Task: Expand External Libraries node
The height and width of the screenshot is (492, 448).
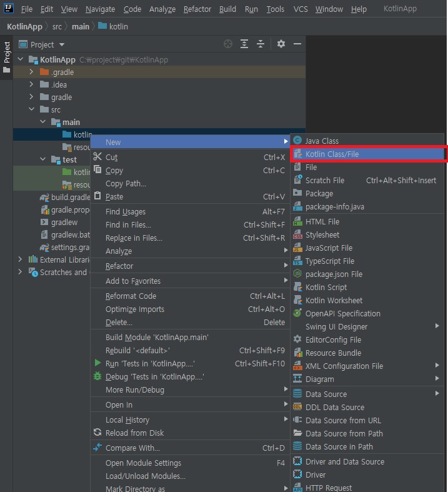Action: [x=20, y=259]
